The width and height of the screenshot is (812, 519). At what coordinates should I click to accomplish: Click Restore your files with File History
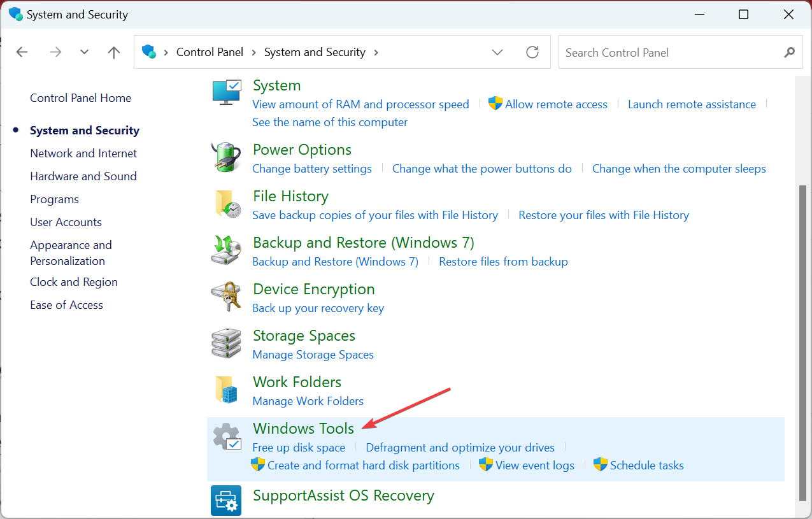point(604,215)
